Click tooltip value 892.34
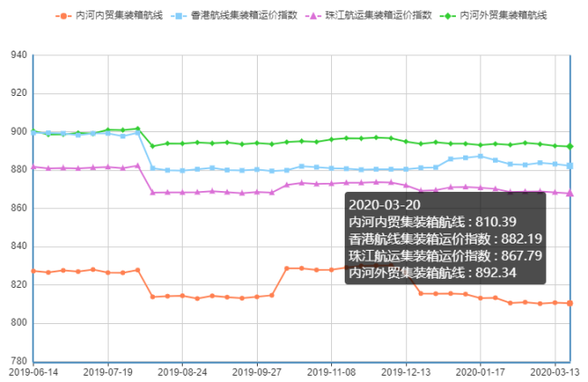 496,272
